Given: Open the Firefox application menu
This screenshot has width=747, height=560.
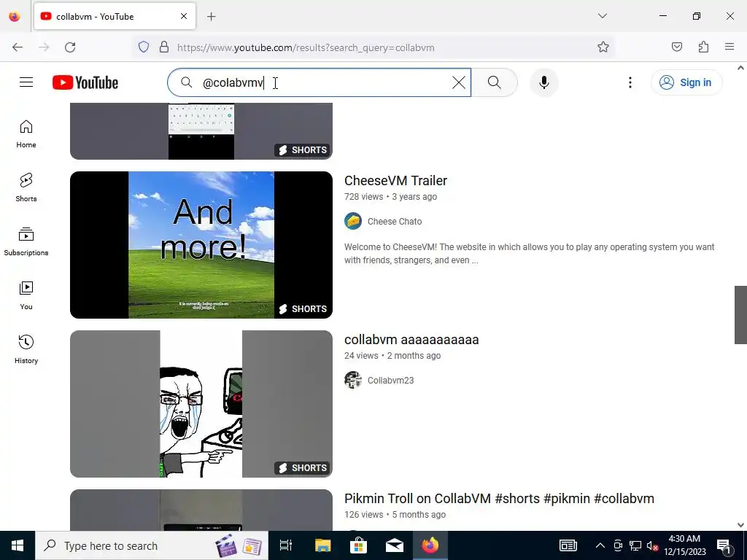Looking at the screenshot, I should pos(729,47).
